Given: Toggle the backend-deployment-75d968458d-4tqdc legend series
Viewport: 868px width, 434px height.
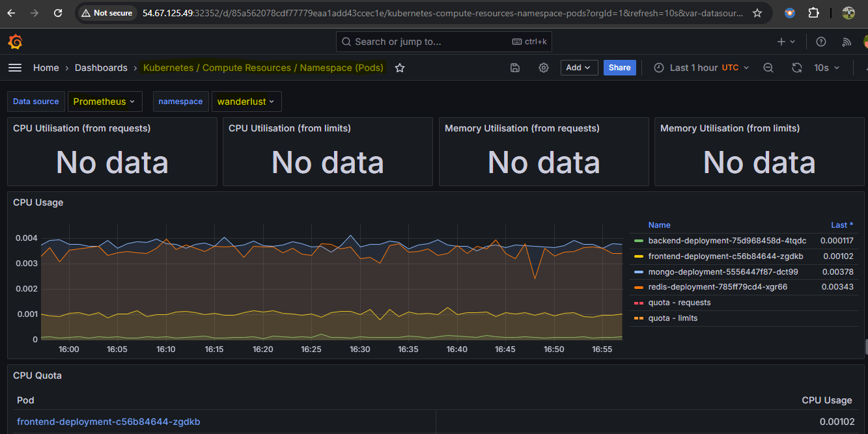Looking at the screenshot, I should tap(727, 241).
